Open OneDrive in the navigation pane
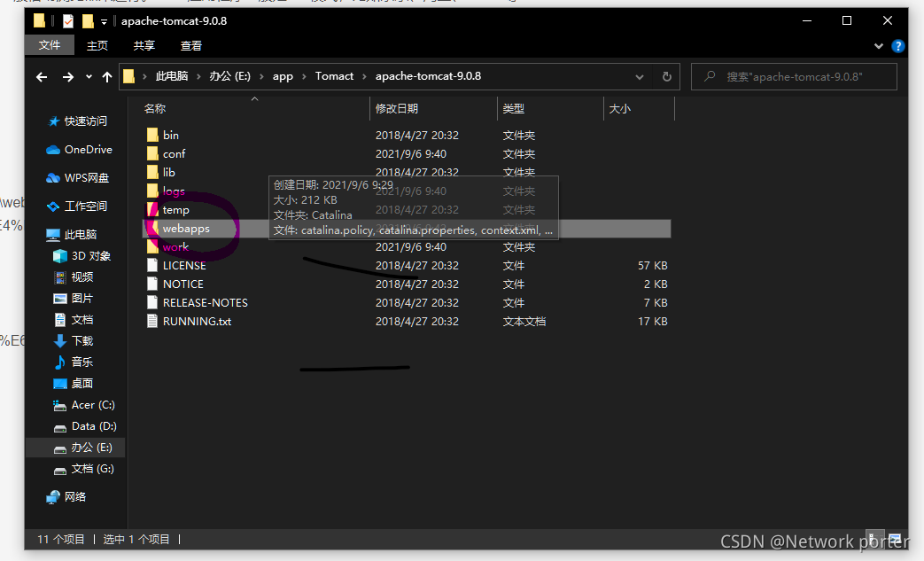This screenshot has width=924, height=561. (89, 150)
